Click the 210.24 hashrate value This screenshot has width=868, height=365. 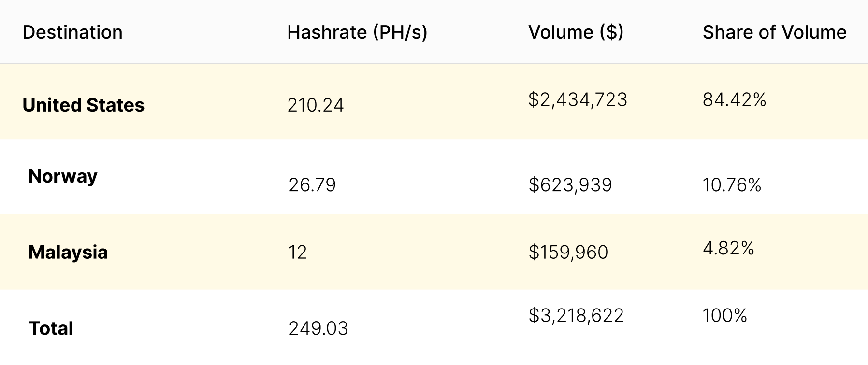coord(316,105)
